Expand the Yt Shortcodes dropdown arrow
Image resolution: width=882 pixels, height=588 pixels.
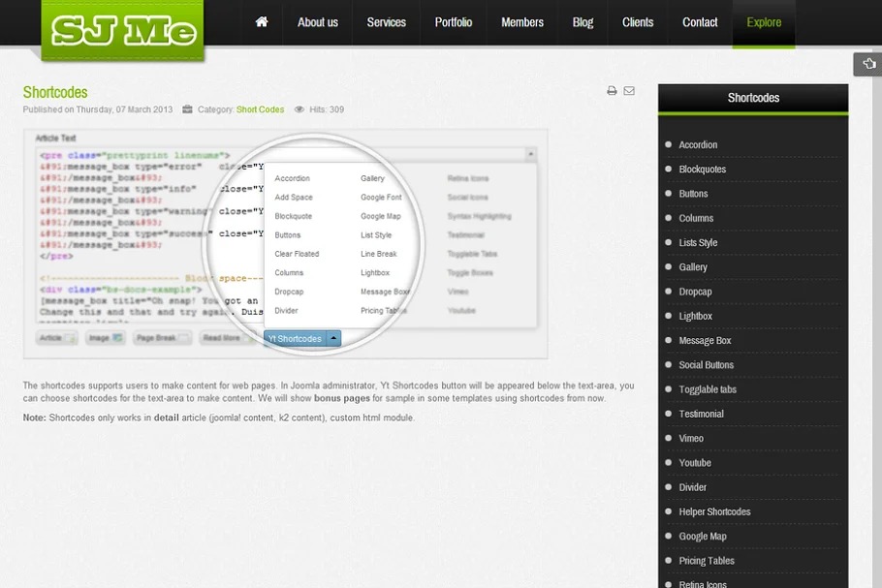332,339
